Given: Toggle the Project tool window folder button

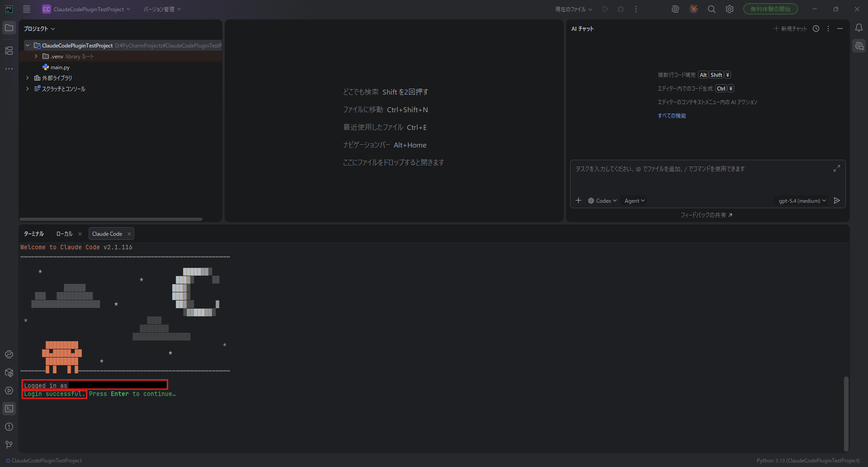Looking at the screenshot, I should 9,28.
